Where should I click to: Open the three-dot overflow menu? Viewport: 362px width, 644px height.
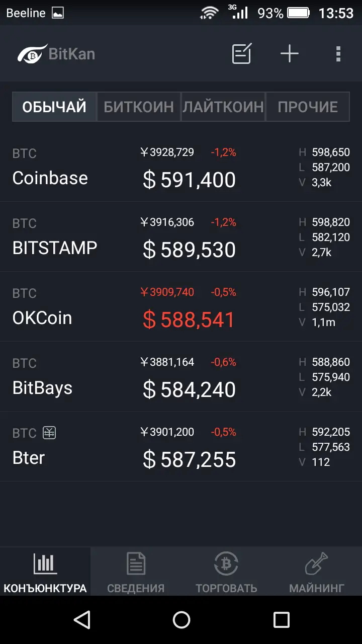point(338,54)
